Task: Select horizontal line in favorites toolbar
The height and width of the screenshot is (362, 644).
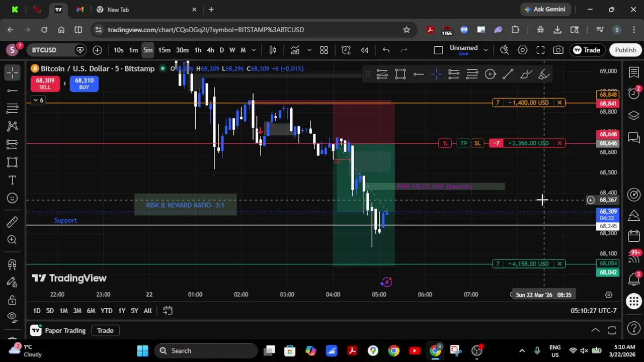Action: tap(418, 74)
